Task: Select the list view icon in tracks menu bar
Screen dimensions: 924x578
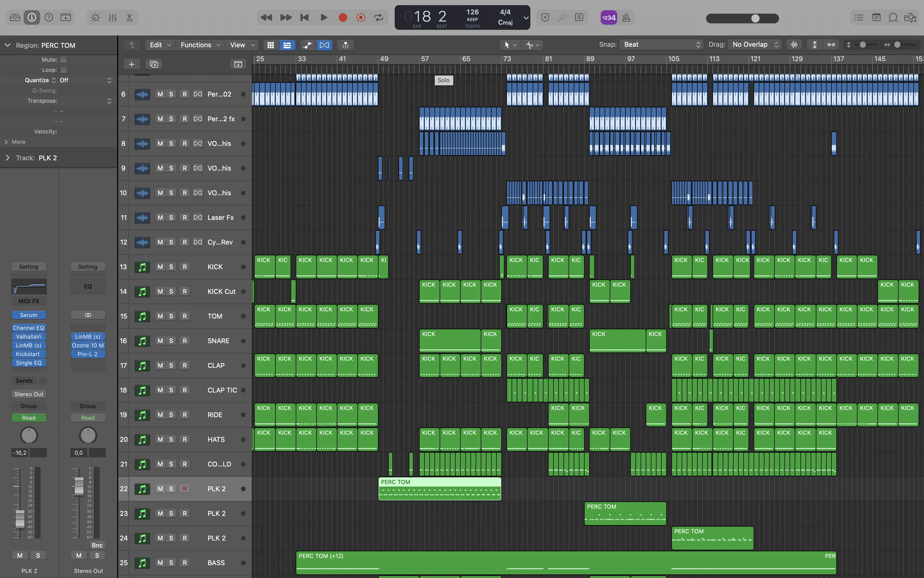Action: (x=287, y=45)
